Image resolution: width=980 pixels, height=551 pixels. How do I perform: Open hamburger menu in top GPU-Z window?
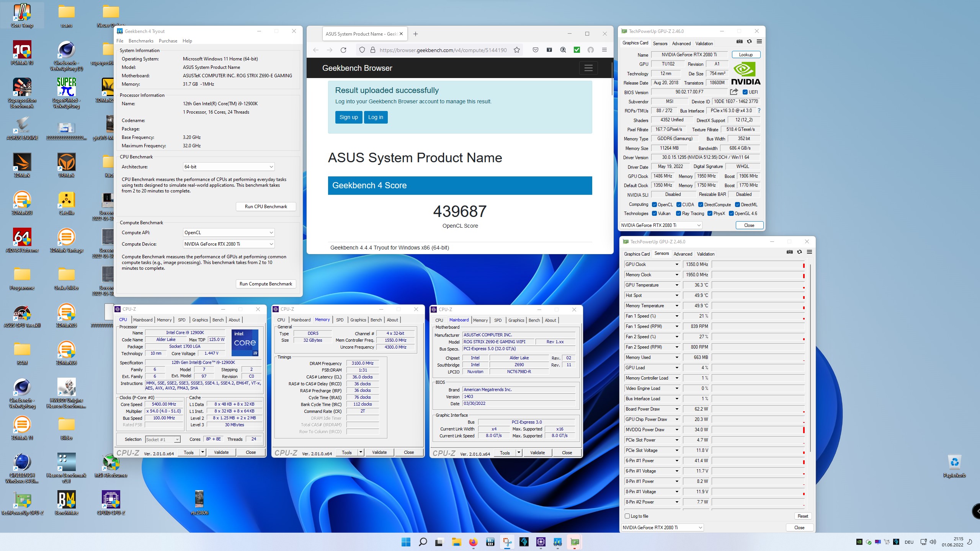(759, 42)
